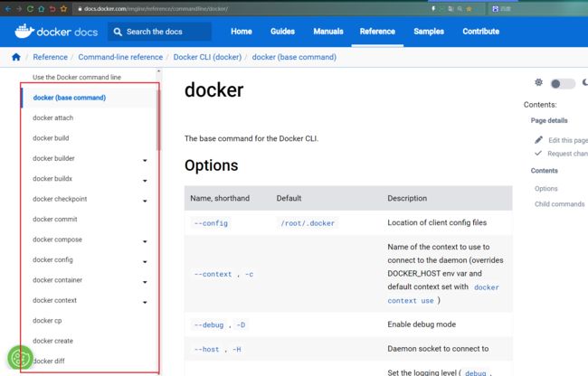Click the green cookie settings badge
Screen dimensions: 588x376
(20, 358)
